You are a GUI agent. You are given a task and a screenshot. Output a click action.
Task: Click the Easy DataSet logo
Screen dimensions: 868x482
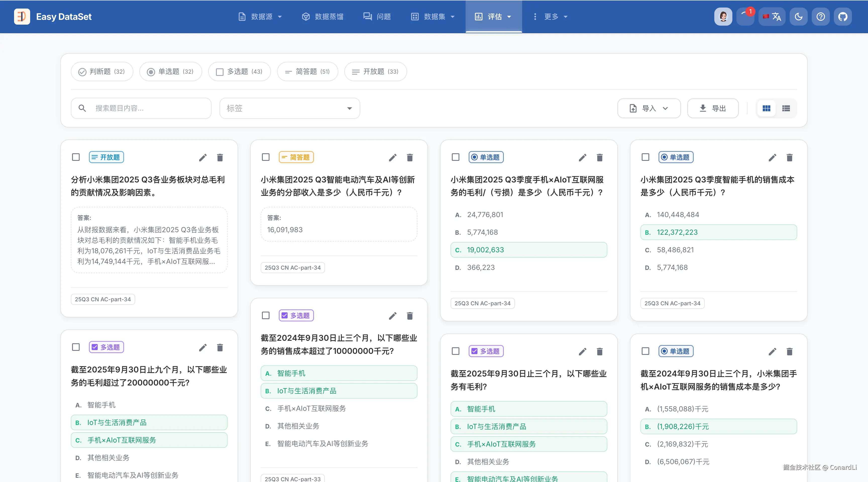pos(22,17)
